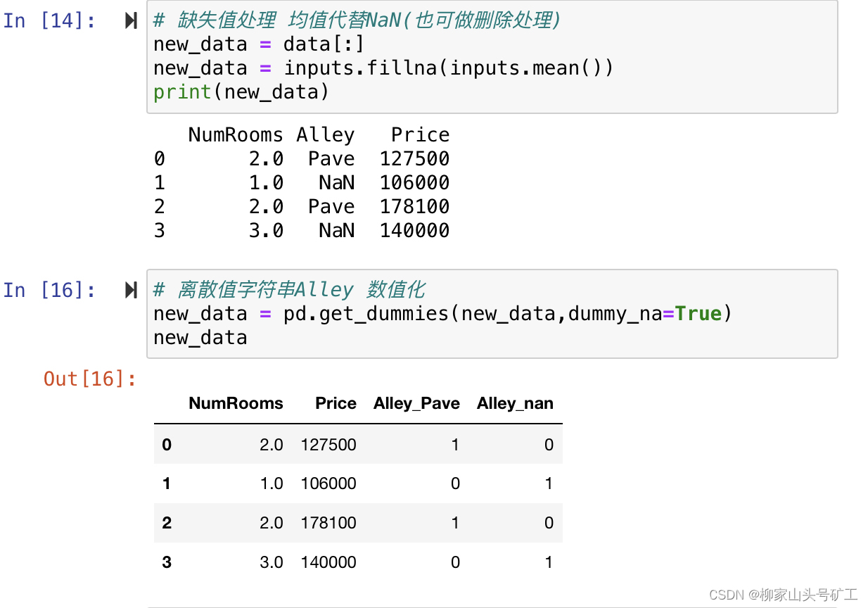Select the In [16] prompt label
868x608 pixels.
coord(49,290)
